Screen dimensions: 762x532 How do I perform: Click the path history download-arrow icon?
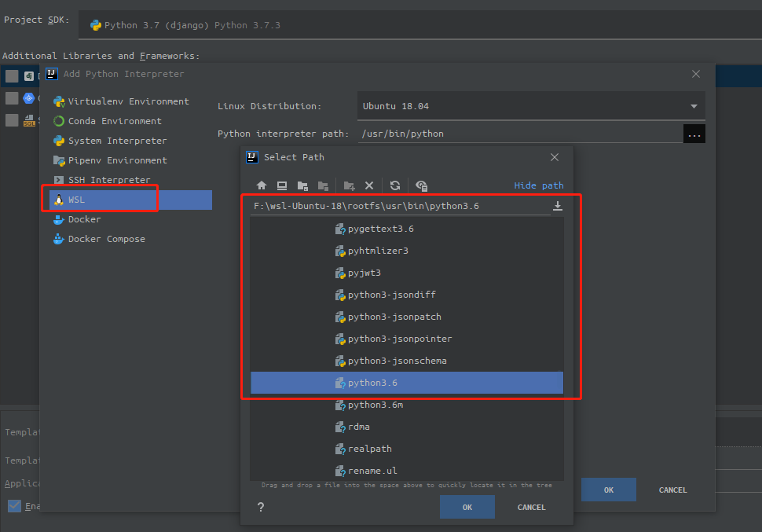pyautogui.click(x=558, y=206)
